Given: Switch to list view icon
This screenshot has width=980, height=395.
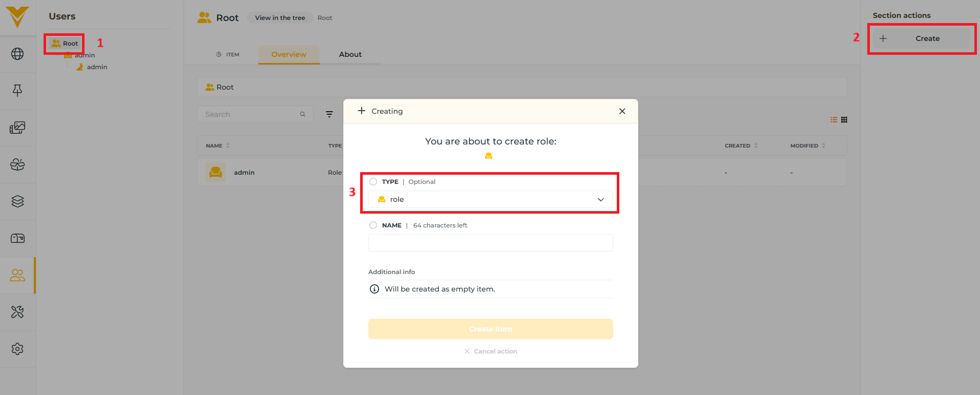Looking at the screenshot, I should (834, 120).
